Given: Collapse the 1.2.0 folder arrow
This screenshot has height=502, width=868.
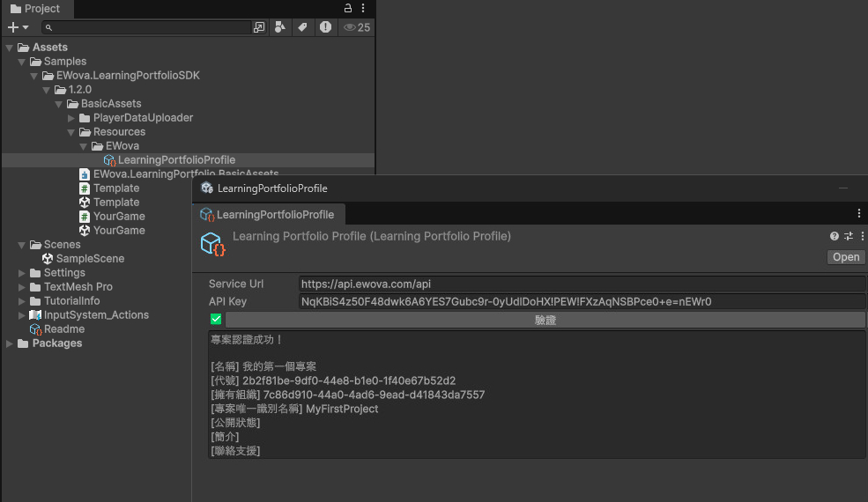Looking at the screenshot, I should tap(47, 90).
